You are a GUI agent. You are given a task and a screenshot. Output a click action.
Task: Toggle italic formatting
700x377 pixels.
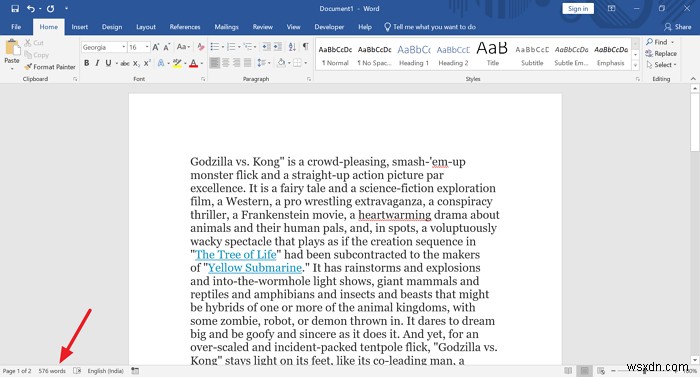click(97, 63)
